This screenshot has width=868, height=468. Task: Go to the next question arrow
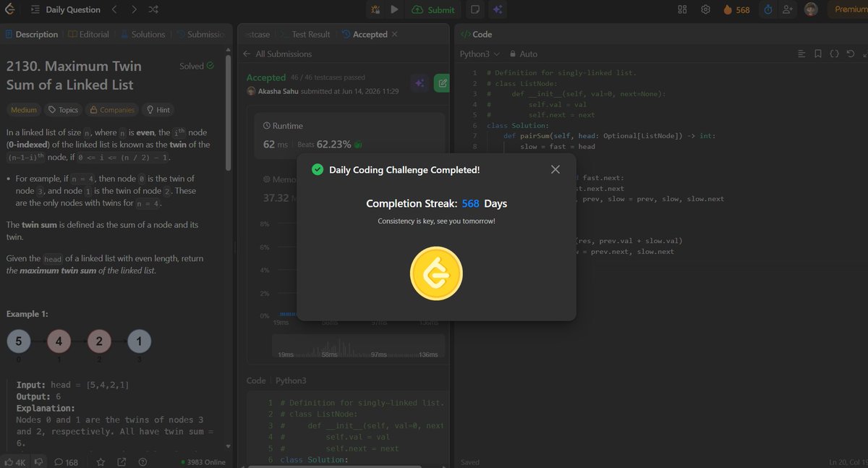pos(134,9)
